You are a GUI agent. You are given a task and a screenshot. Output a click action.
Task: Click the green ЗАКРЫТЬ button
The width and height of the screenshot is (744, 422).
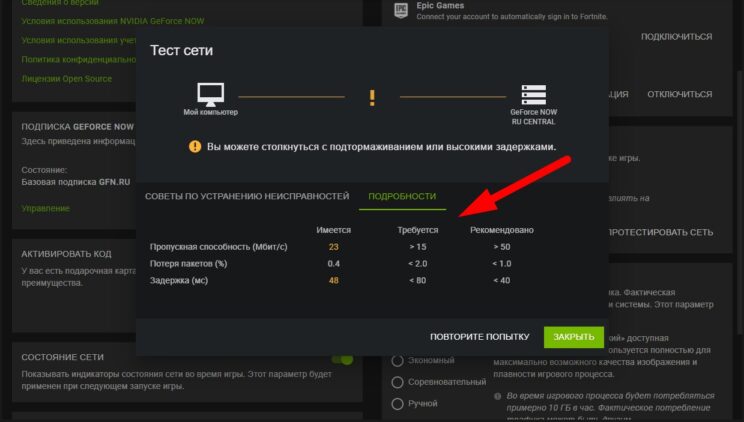[574, 337]
